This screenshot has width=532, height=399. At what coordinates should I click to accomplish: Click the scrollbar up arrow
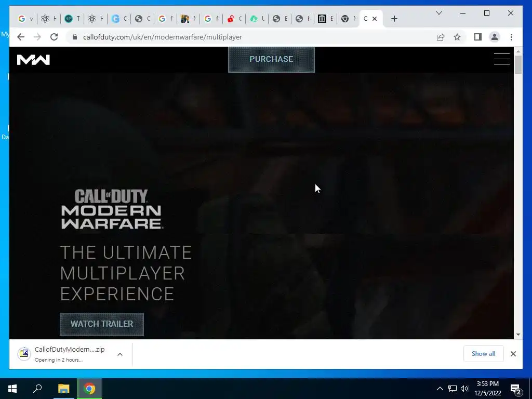(518, 51)
